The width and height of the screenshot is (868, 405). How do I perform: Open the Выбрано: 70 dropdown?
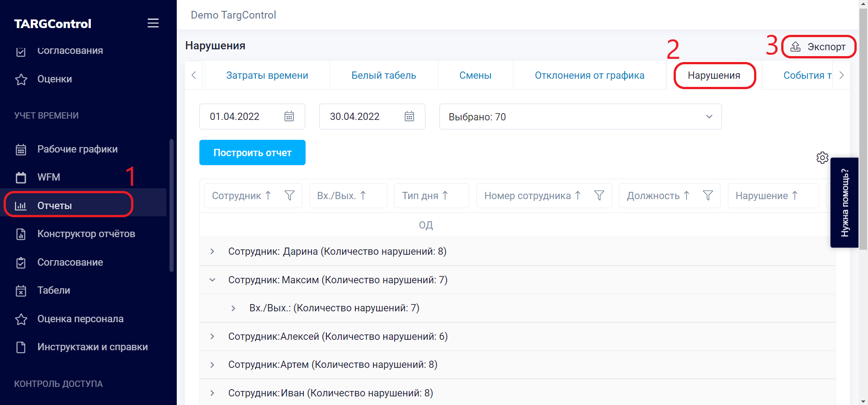pyautogui.click(x=580, y=117)
